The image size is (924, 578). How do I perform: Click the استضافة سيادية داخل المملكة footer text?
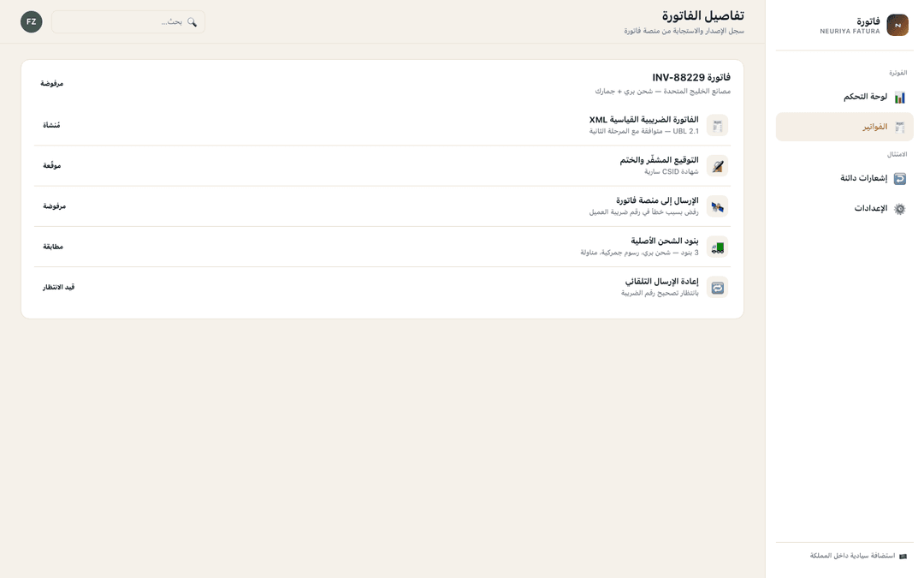[x=852, y=557]
